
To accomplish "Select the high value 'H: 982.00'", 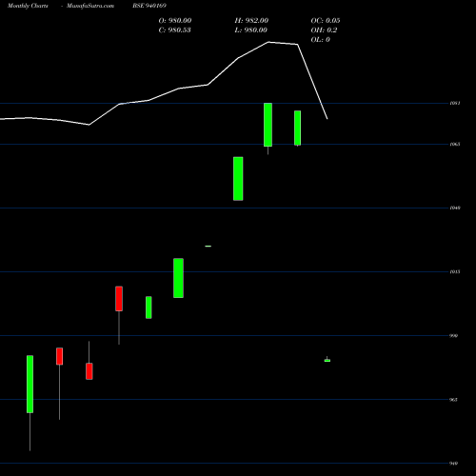I will pos(251,21).
